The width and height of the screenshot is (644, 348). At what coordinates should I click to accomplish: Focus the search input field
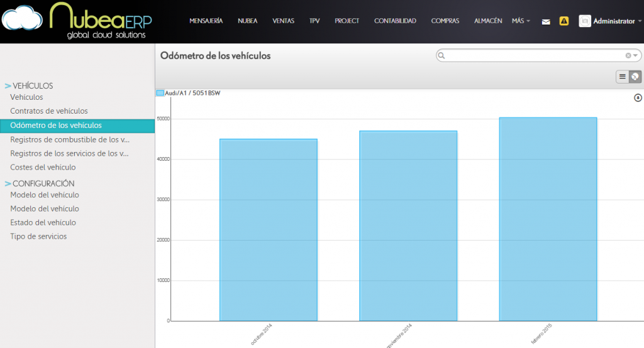tap(534, 55)
